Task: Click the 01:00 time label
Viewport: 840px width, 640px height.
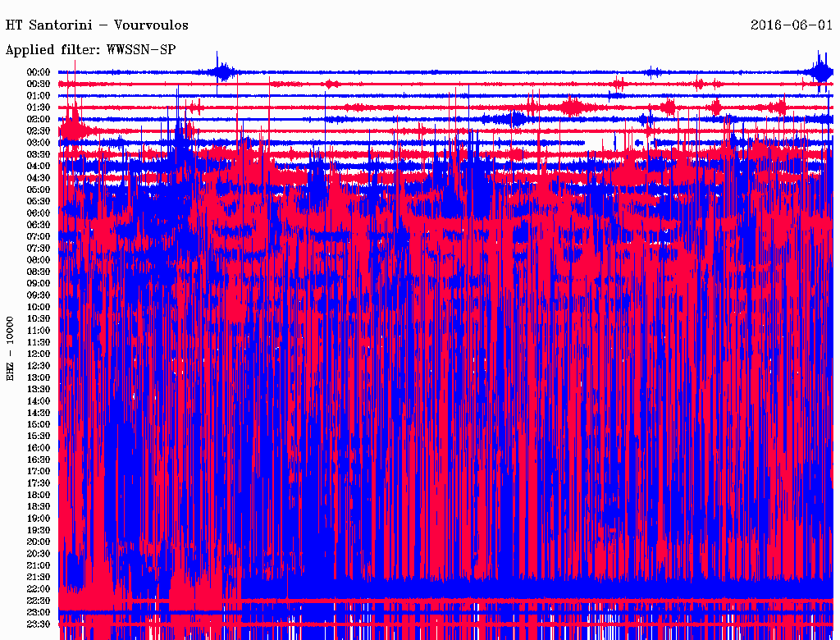Action: pyautogui.click(x=39, y=95)
